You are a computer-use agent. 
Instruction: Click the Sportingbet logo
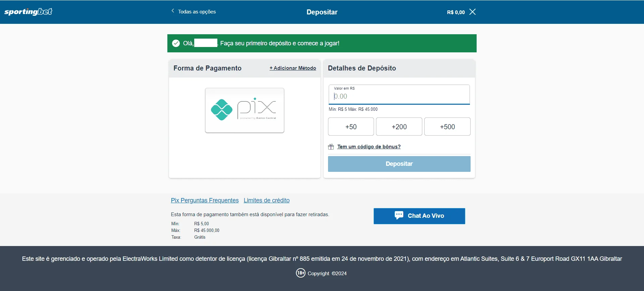click(28, 12)
